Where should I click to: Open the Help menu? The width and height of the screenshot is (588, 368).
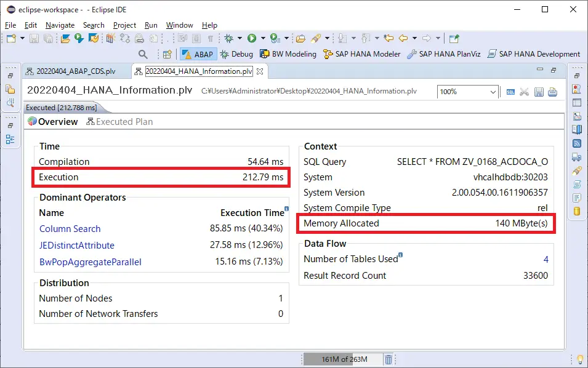pyautogui.click(x=209, y=25)
